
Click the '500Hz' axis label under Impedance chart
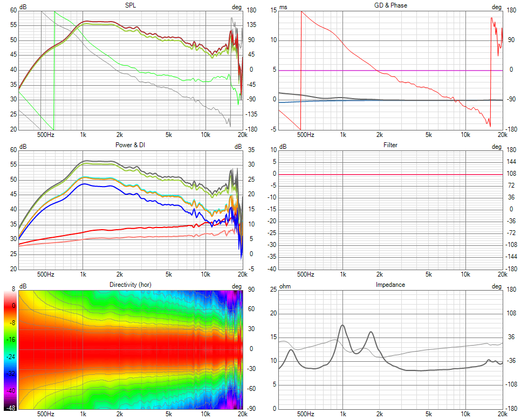(305, 414)
